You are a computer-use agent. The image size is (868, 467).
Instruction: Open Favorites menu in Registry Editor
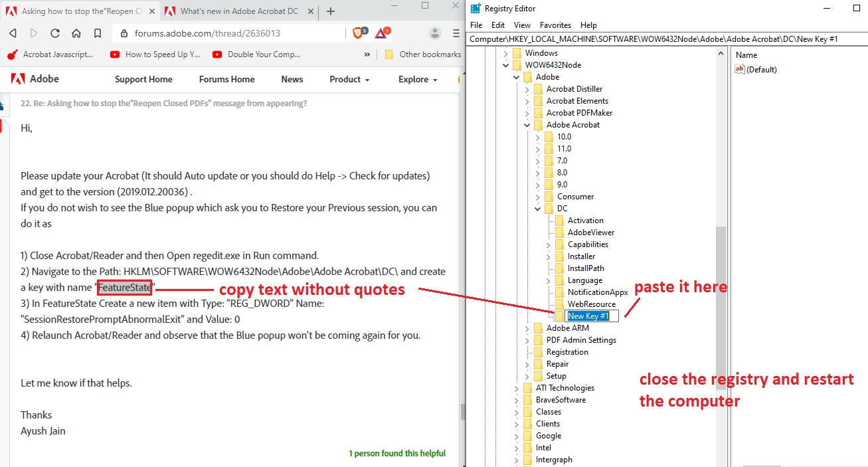(x=555, y=25)
